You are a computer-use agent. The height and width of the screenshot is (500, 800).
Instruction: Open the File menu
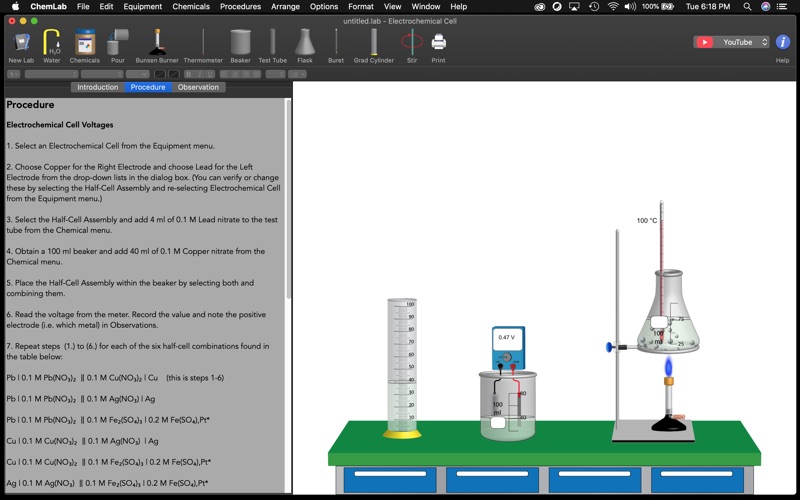point(83,7)
